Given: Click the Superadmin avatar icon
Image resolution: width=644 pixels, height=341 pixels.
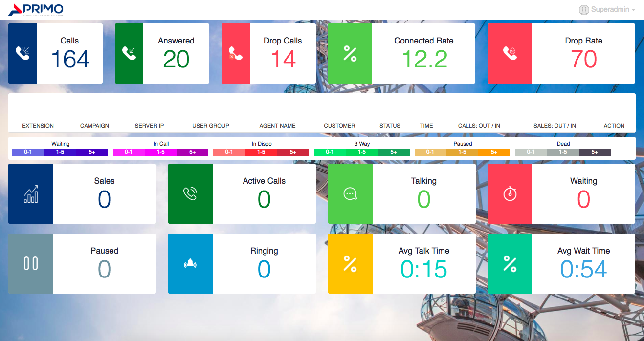Looking at the screenshot, I should pyautogui.click(x=584, y=10).
